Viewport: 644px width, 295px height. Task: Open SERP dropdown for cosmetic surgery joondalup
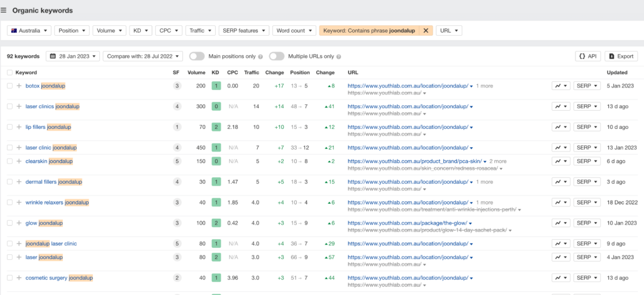586,277
